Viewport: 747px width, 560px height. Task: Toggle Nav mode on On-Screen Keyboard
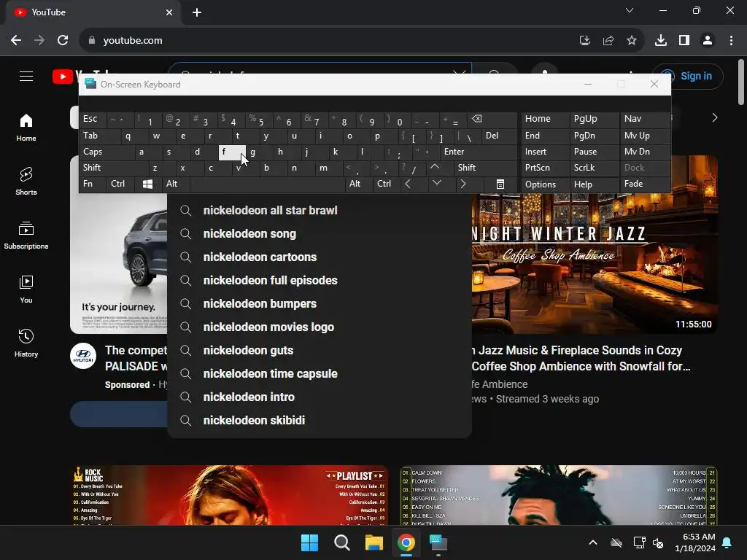(645, 119)
